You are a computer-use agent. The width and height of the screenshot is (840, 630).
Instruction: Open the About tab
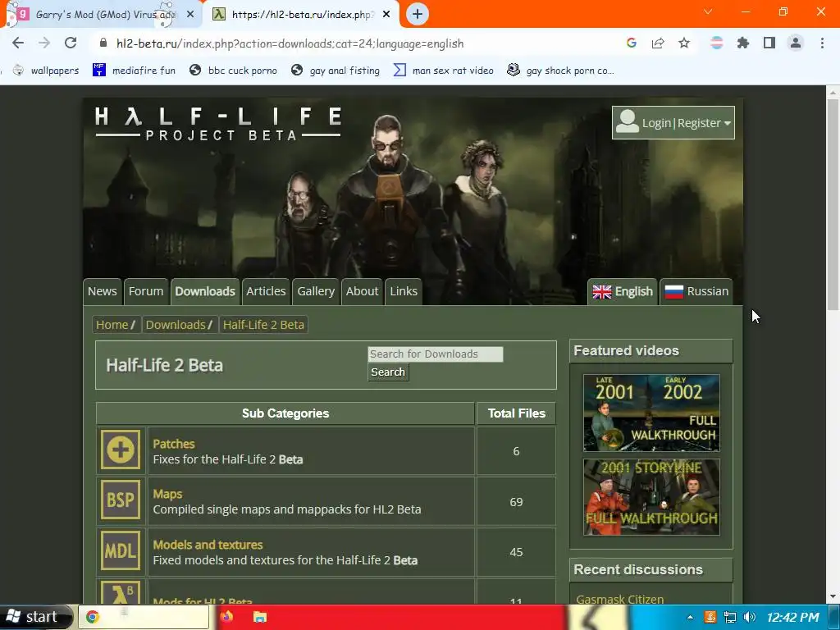[362, 291]
